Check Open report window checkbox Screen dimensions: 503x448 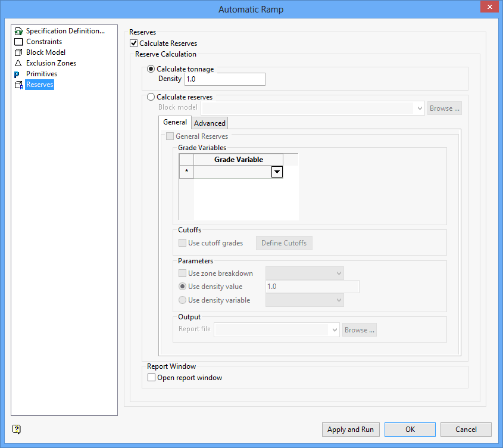click(151, 378)
